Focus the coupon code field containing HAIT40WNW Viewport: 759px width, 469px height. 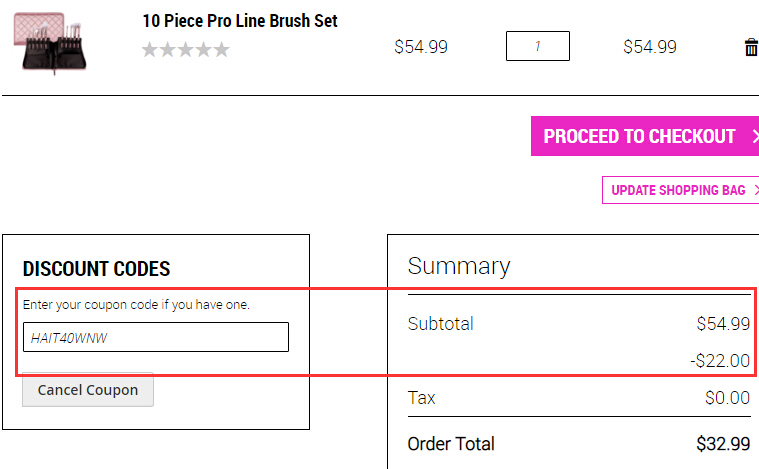point(156,337)
